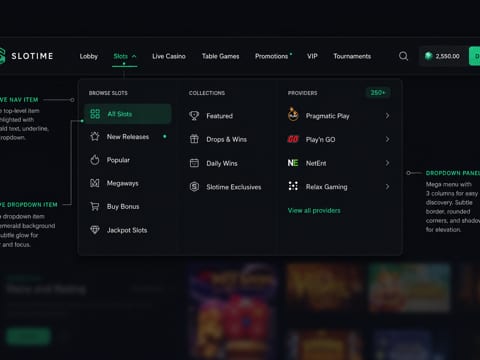Expand NetEnt provider chevron
Viewport: 480px width, 360px height.
pyautogui.click(x=387, y=163)
